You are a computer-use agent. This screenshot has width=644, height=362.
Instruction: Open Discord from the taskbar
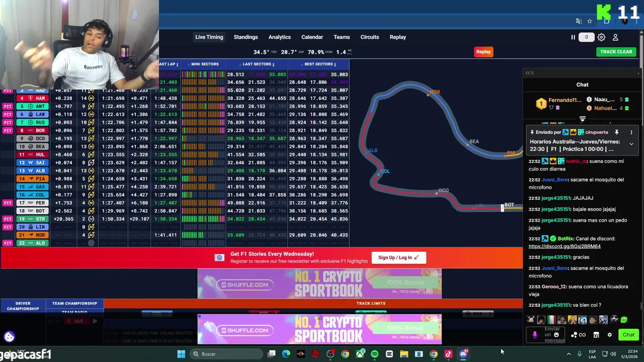[463, 354]
